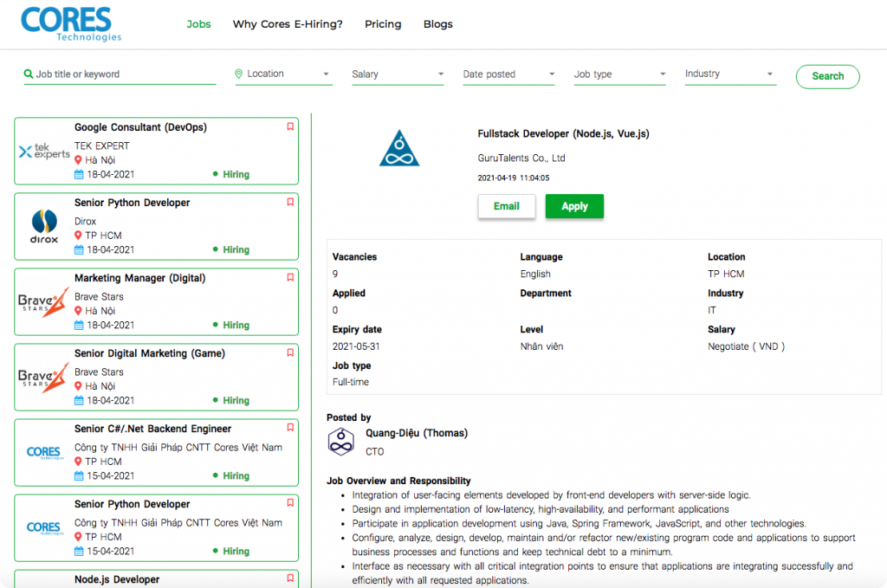
Task: Click the Dirox company logo
Action: (x=44, y=226)
